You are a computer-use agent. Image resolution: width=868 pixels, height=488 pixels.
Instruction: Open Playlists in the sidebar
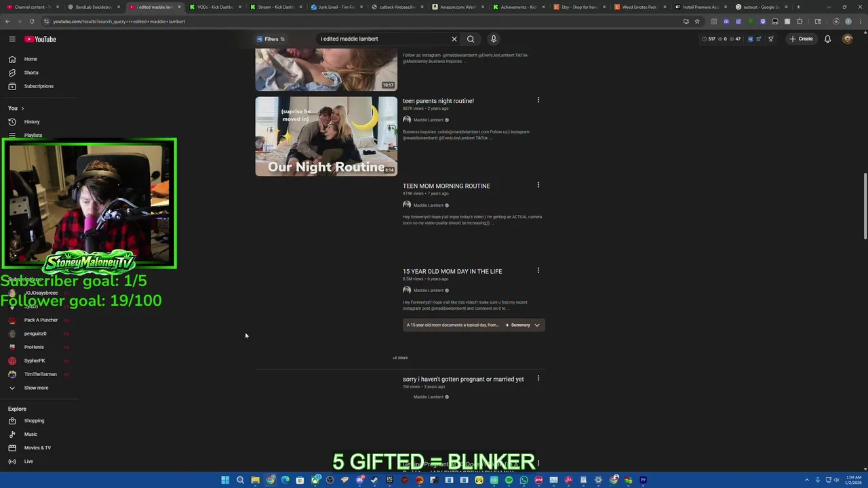click(x=33, y=135)
